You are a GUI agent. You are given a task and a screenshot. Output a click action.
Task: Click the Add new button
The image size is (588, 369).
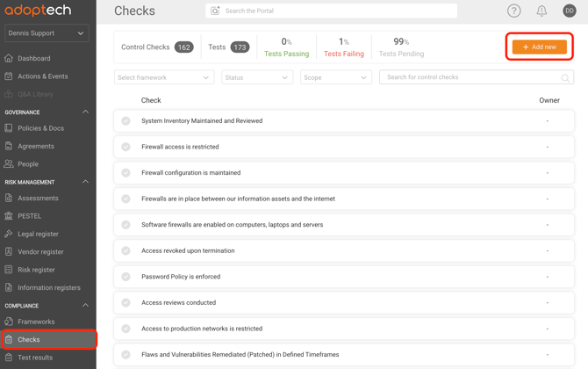[539, 47]
